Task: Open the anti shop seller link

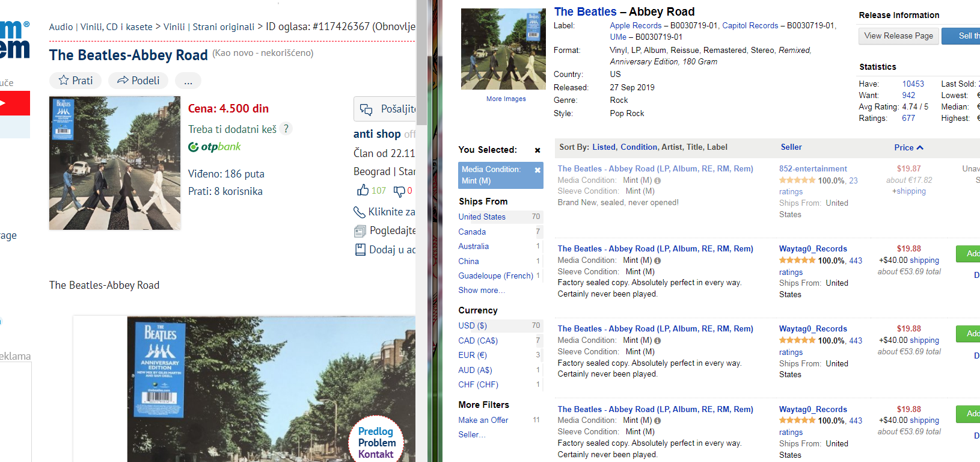Action: click(377, 134)
